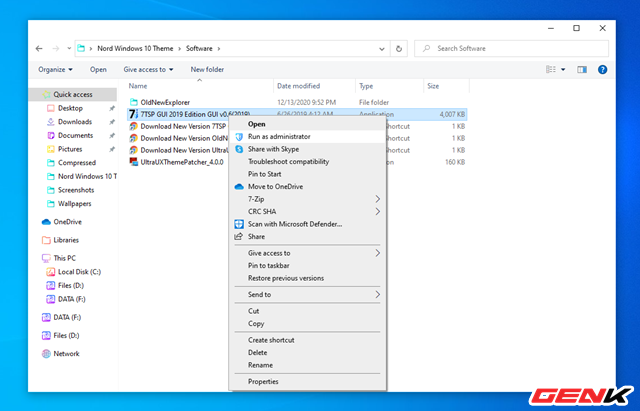Open the view options dropdown arrow
Image resolution: width=640 pixels, height=411 pixels.
coord(563,69)
